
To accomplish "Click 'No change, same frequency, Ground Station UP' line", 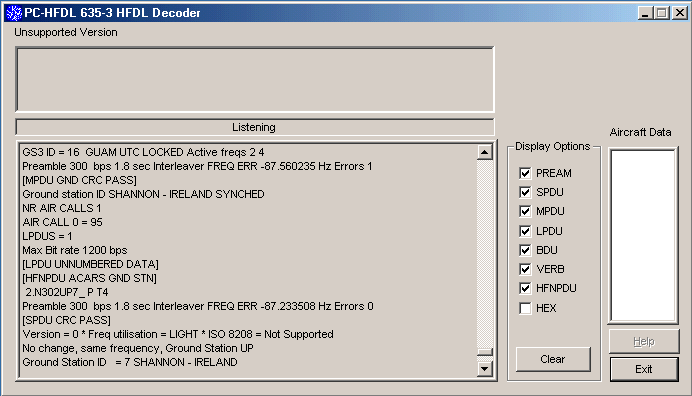I will coord(138,348).
